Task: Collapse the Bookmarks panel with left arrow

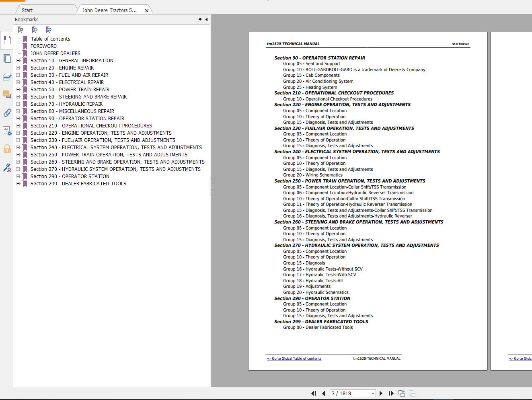Action: click(206, 19)
